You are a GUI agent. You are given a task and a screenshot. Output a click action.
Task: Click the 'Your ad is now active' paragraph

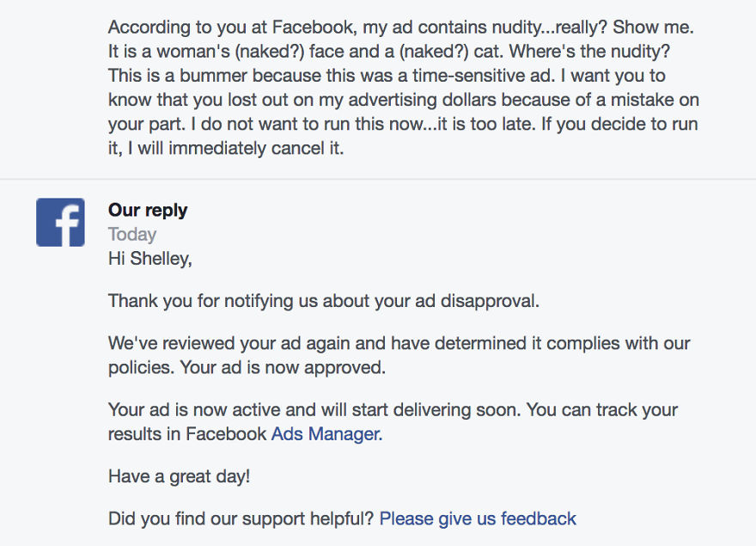tap(387, 421)
